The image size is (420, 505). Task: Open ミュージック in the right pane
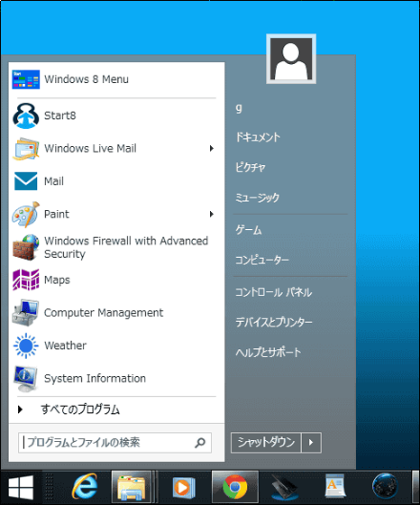click(257, 197)
